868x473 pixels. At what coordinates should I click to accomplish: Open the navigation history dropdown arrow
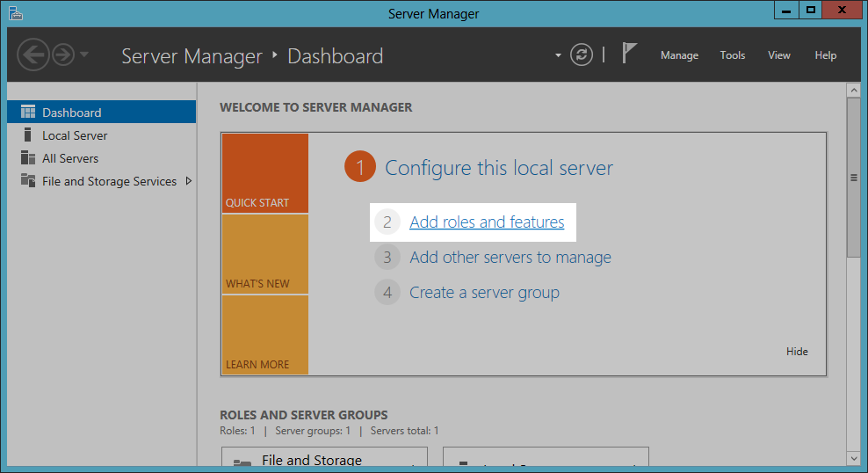tap(84, 55)
